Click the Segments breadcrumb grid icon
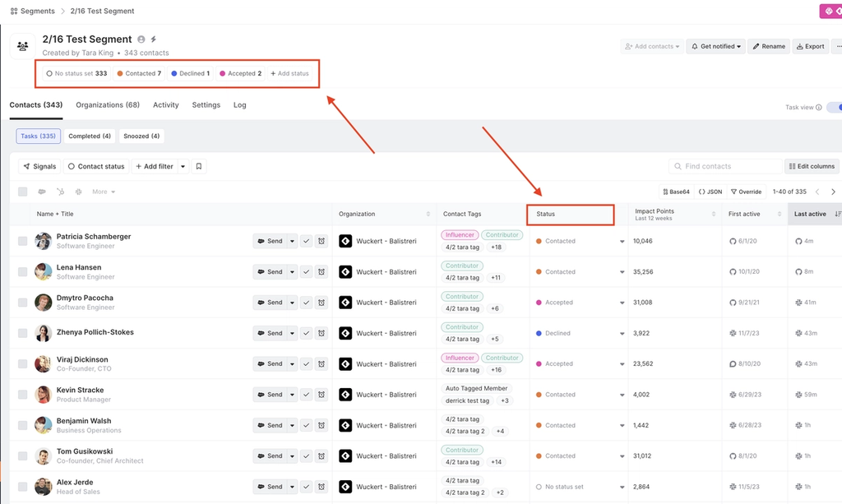 click(14, 12)
